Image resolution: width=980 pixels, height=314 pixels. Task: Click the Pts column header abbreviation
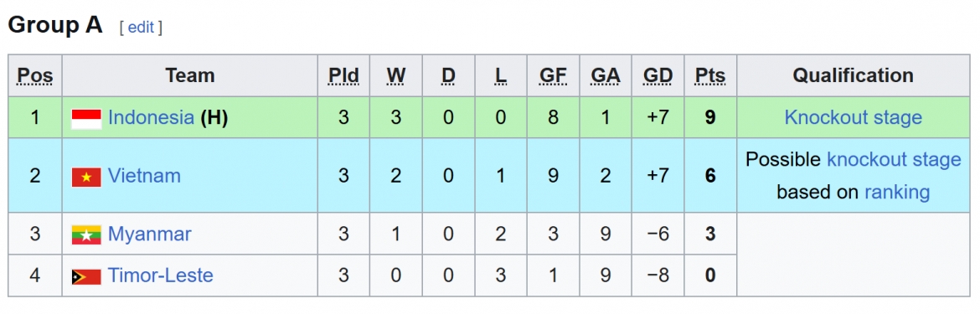click(x=710, y=76)
